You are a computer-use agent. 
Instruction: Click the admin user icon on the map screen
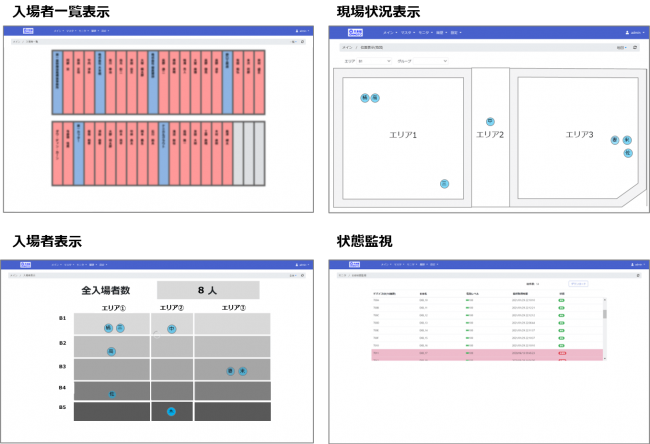pyautogui.click(x=626, y=33)
